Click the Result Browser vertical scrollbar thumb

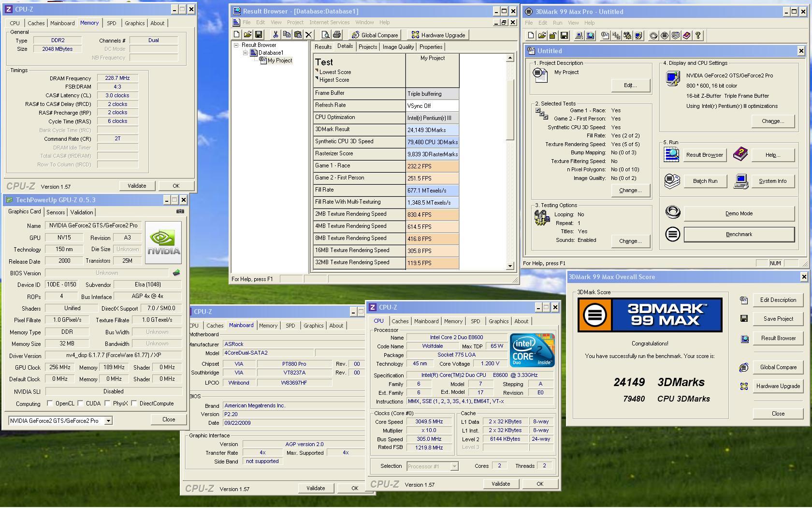pos(510,109)
